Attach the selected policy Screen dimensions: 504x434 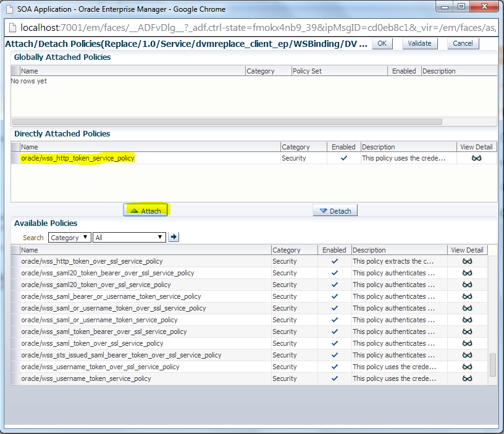[146, 211]
